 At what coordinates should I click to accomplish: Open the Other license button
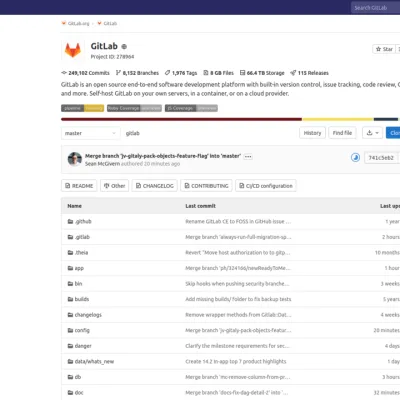click(x=114, y=186)
